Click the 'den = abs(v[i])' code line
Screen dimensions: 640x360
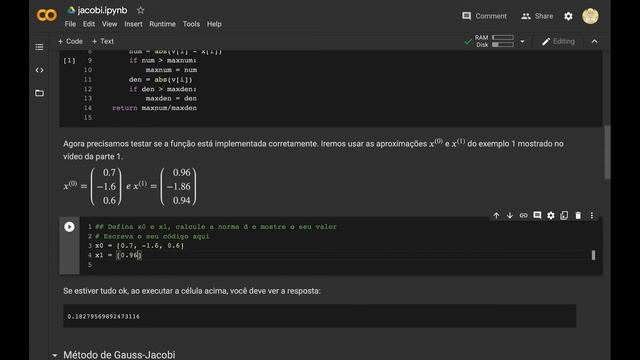click(x=160, y=80)
